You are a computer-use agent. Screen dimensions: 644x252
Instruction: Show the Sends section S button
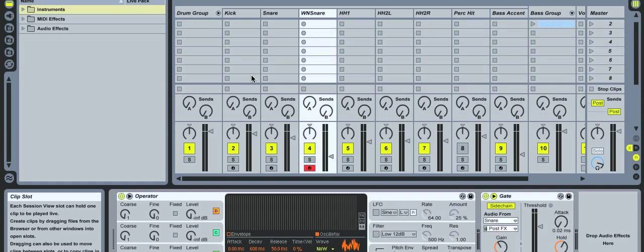629,148
